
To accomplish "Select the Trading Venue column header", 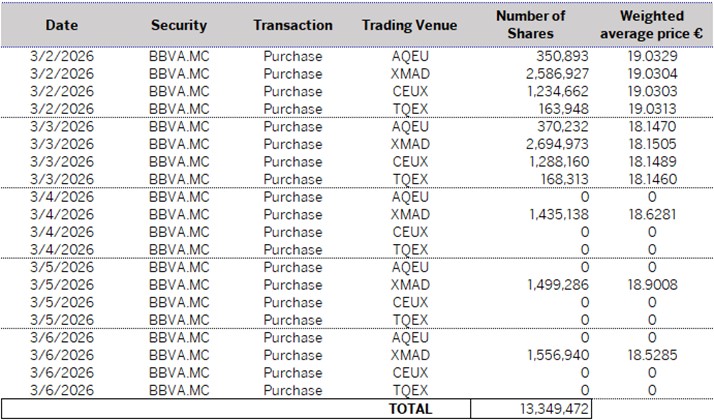I will pos(411,25).
